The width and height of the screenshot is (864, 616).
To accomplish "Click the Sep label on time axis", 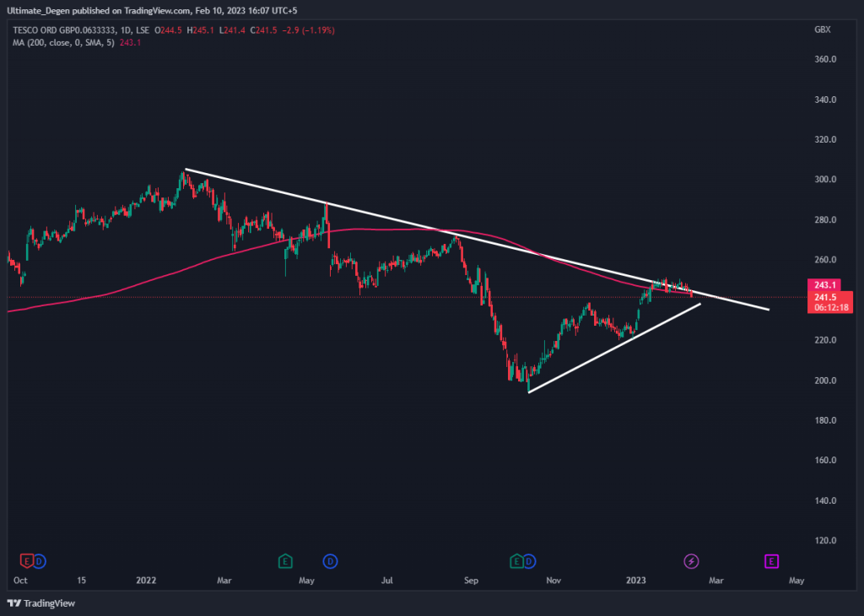I will (471, 581).
